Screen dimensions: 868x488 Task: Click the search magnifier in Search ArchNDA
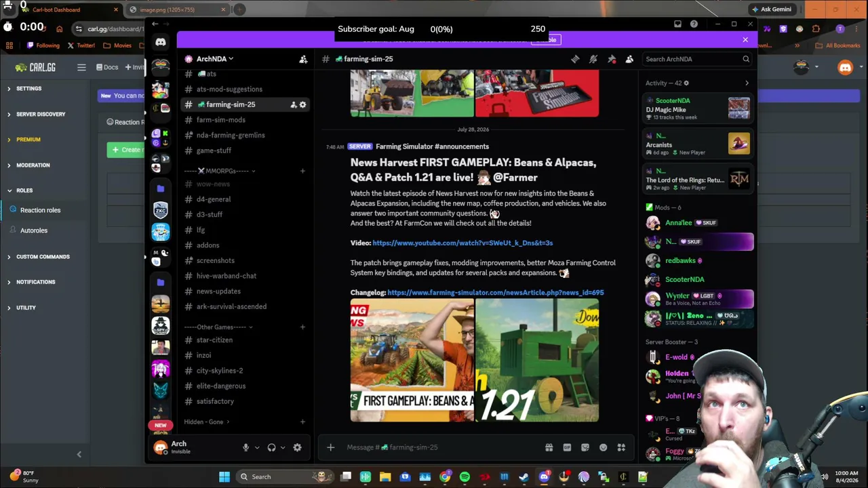(x=746, y=59)
